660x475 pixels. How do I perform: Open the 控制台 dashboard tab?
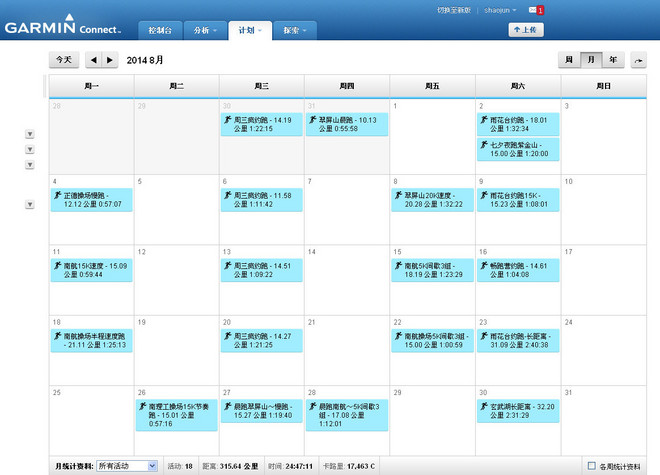click(158, 30)
